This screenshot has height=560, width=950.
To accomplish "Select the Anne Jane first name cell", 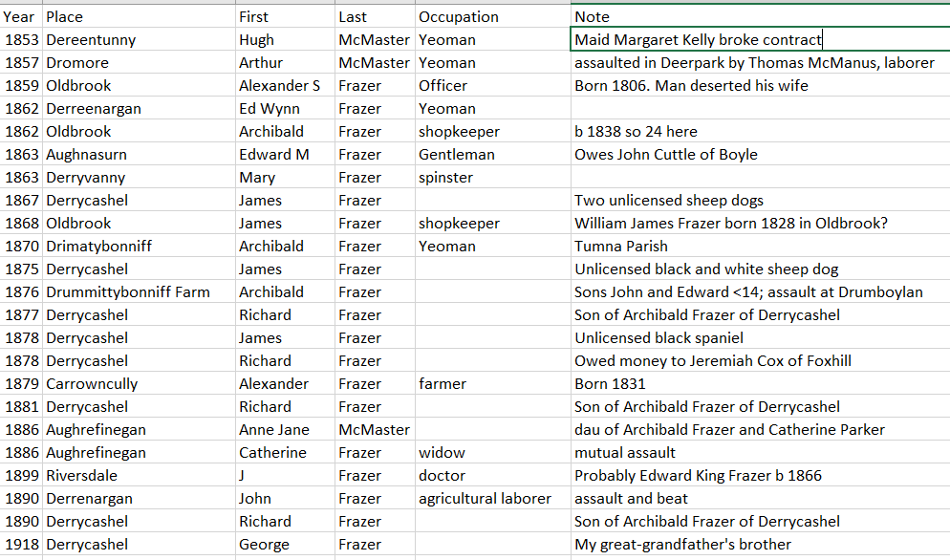I will [274, 429].
